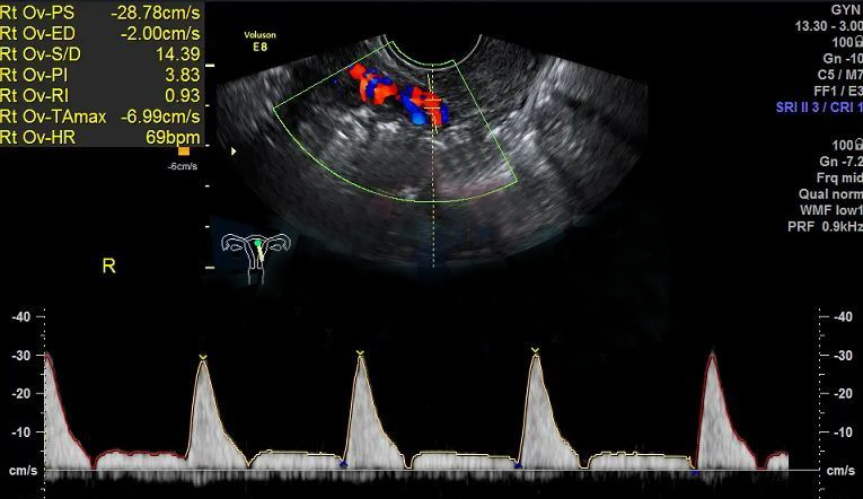
Task: Select the Rt Ov-RI value 0.93
Action: point(183,96)
